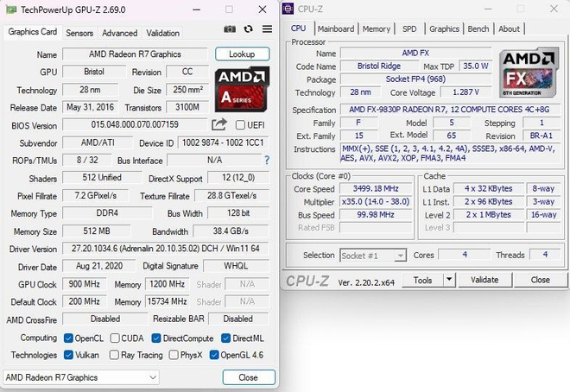Click the Digital Signature value WHQL
570x392 pixels.
tap(236, 266)
